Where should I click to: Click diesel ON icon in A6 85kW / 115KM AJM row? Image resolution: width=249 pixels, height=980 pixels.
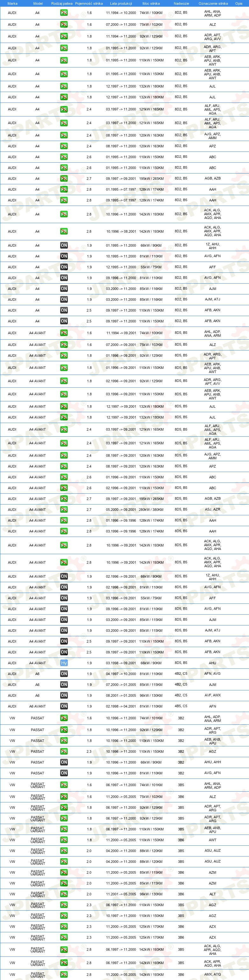tap(64, 685)
